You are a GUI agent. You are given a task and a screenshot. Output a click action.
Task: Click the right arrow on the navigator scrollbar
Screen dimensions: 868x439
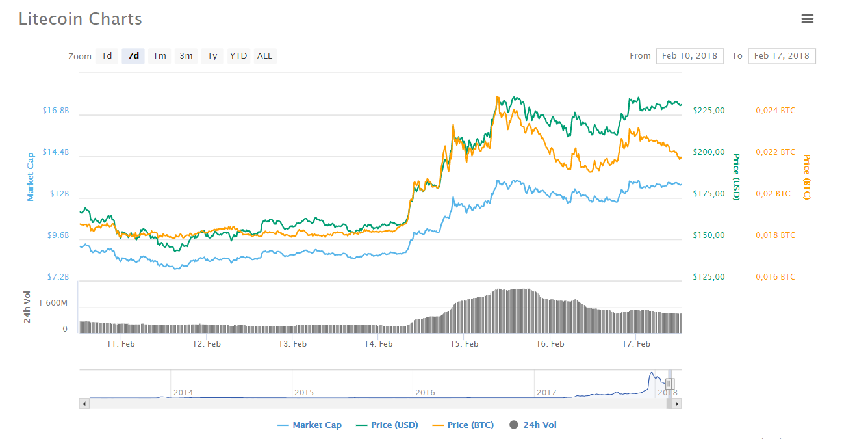click(x=676, y=403)
